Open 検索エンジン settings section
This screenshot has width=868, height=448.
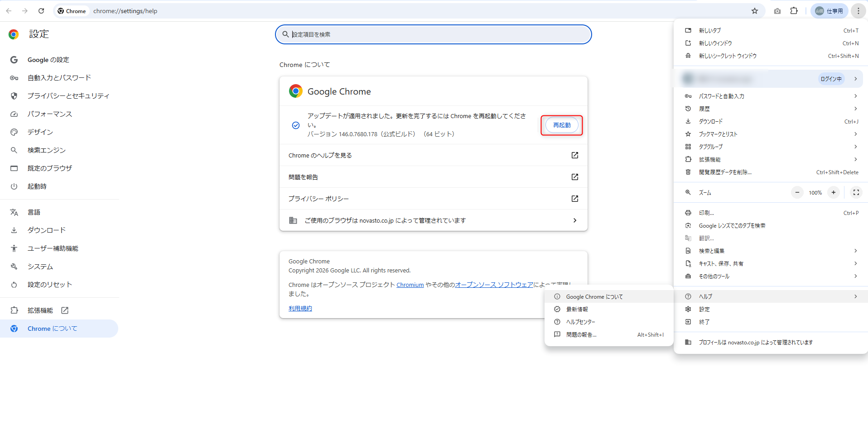point(59,150)
